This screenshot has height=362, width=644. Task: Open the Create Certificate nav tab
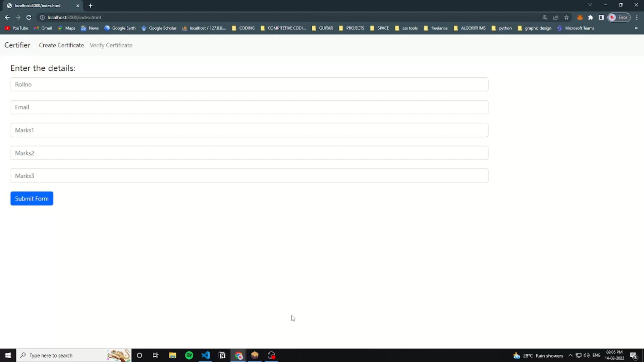click(x=61, y=45)
